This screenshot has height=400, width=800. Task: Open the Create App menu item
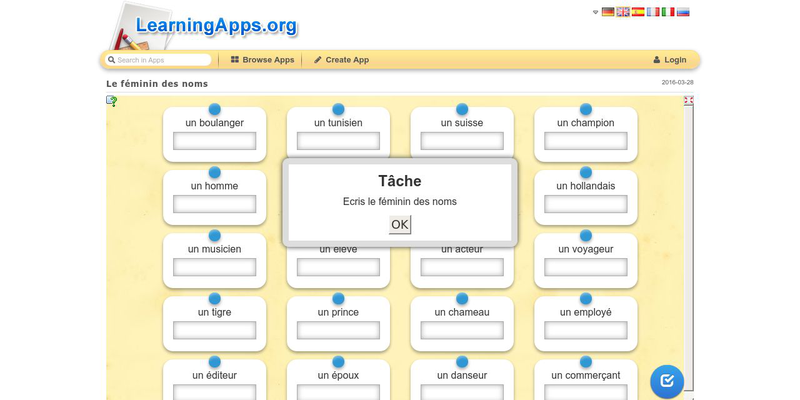341,60
